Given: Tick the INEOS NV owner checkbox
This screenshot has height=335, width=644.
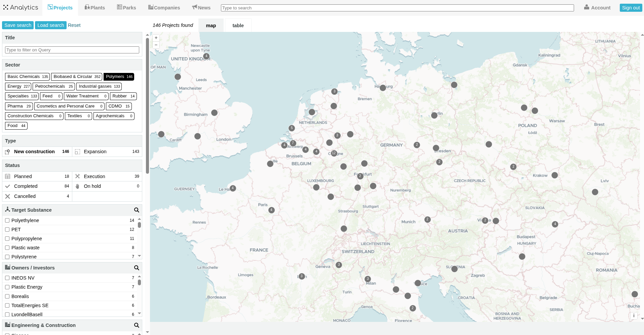Looking at the screenshot, I should point(7,278).
